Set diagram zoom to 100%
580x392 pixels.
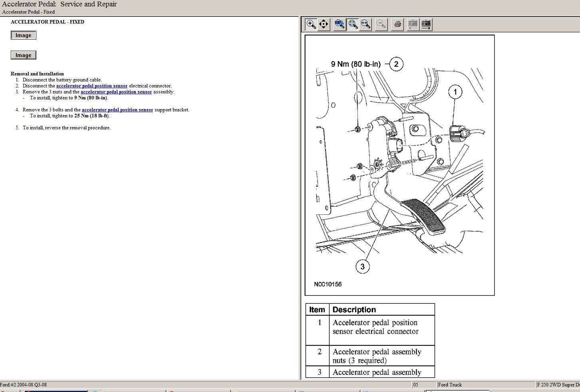(339, 24)
